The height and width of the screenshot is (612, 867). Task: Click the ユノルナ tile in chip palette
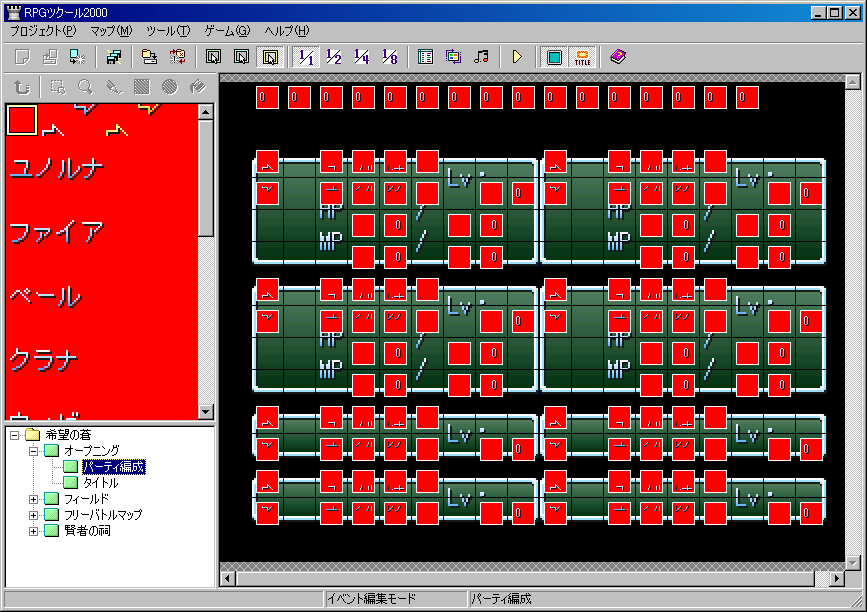pos(56,168)
